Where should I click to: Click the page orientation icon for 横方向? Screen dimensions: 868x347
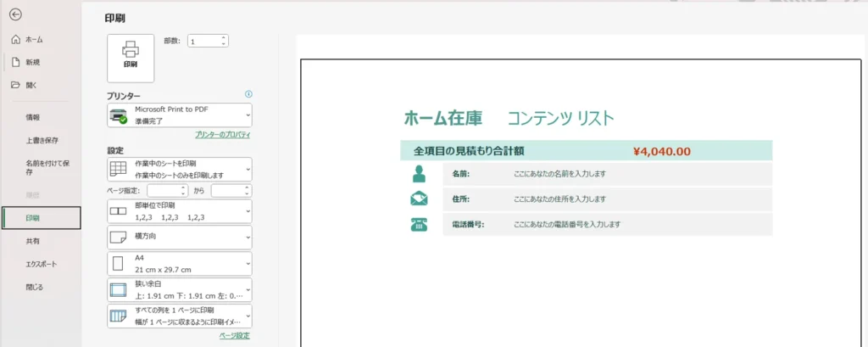(118, 238)
